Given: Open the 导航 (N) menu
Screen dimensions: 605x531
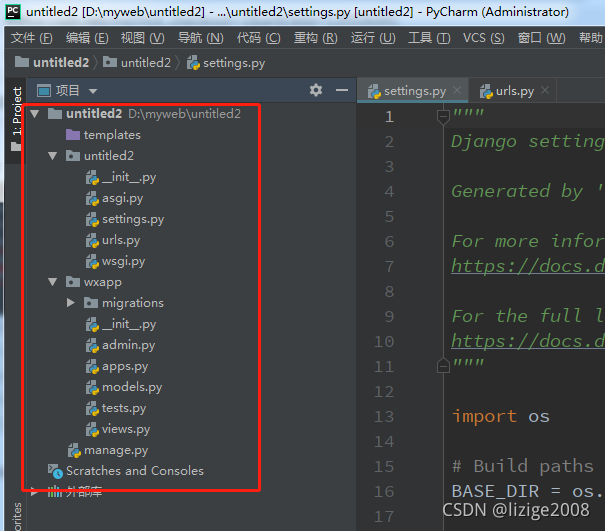Looking at the screenshot, I should [x=200, y=38].
